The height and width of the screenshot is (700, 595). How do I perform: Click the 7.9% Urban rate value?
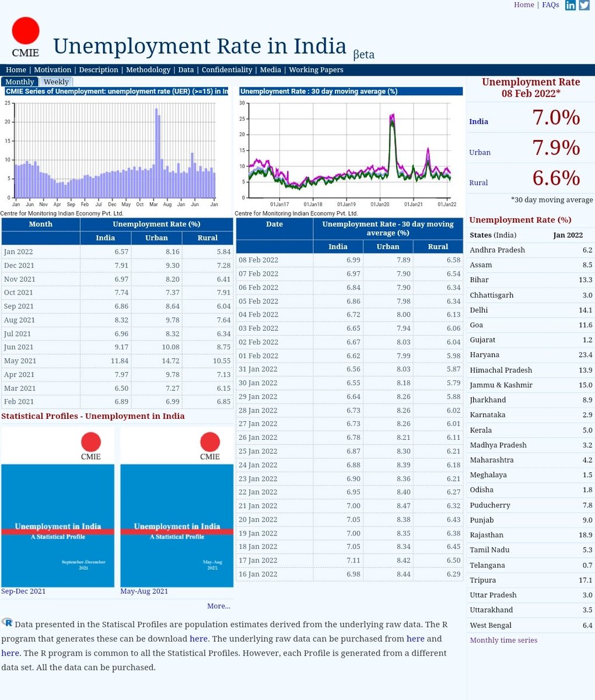pos(556,148)
